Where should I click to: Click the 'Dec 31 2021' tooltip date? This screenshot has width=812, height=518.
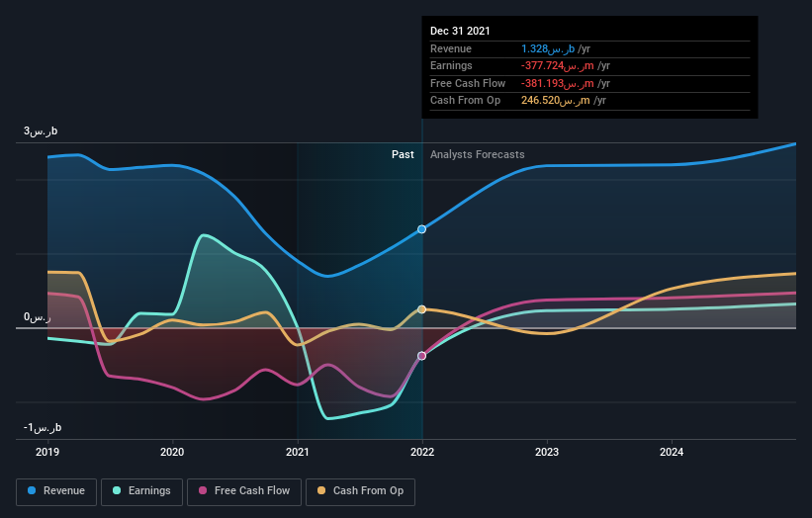pos(460,31)
